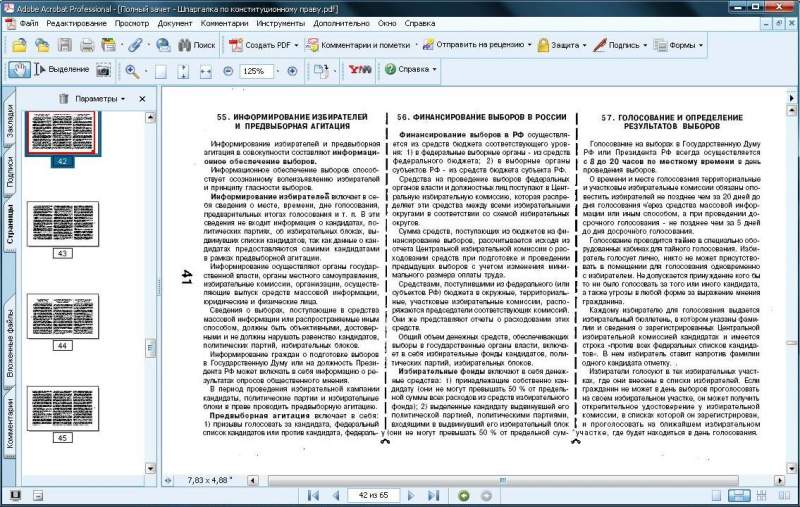Image resolution: width=800 pixels, height=507 pixels.
Task: Open a file with the folder icon
Action: tap(19, 45)
